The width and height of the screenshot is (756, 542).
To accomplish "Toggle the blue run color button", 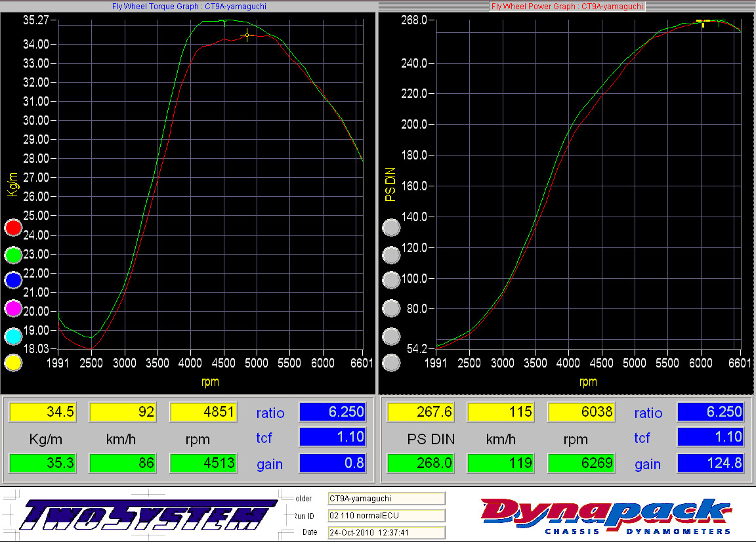I will click(13, 280).
